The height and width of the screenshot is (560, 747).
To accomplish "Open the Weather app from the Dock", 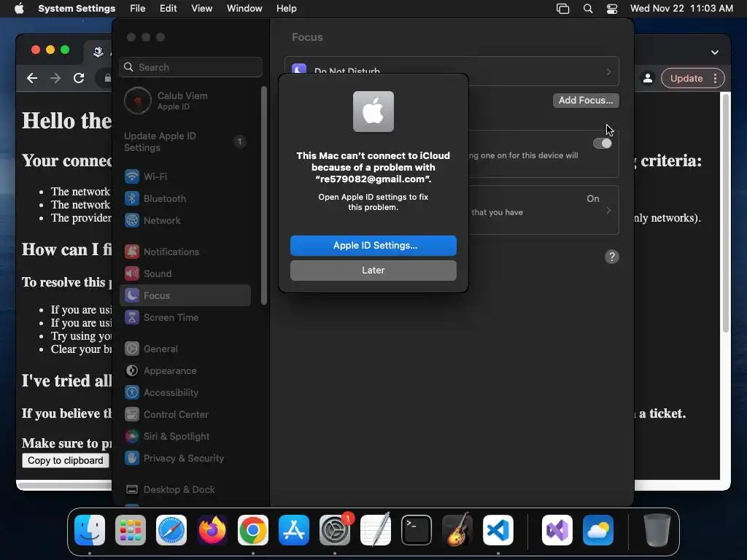I will 598,530.
